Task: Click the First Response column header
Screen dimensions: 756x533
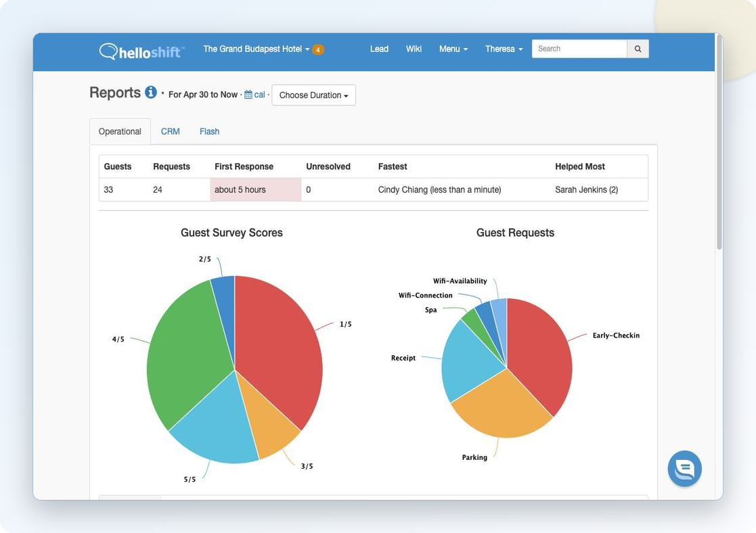Action: (244, 166)
